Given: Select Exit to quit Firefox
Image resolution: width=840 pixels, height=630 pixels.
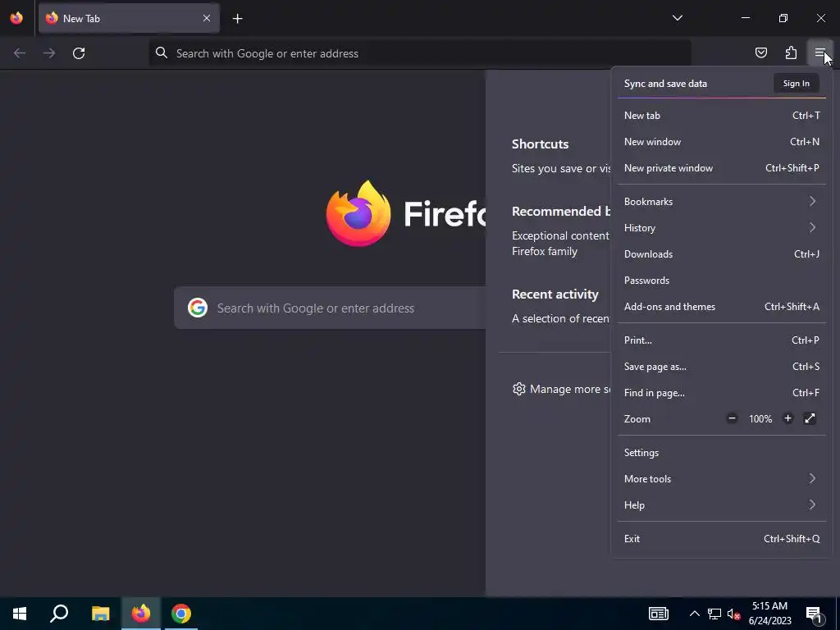Looking at the screenshot, I should click(722, 539).
